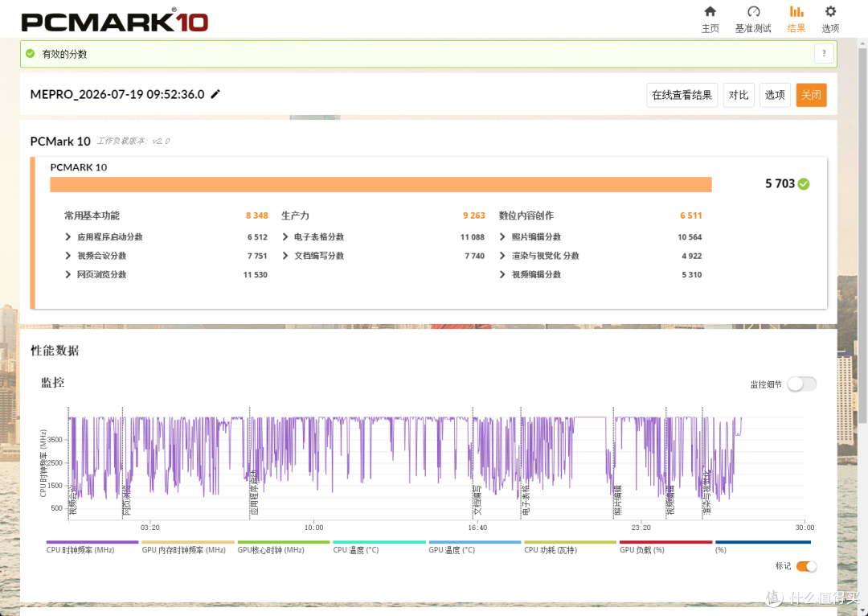Image resolution: width=868 pixels, height=616 pixels.
Task: Open the 选项 gear icon in the top navigation
Action: [x=829, y=11]
